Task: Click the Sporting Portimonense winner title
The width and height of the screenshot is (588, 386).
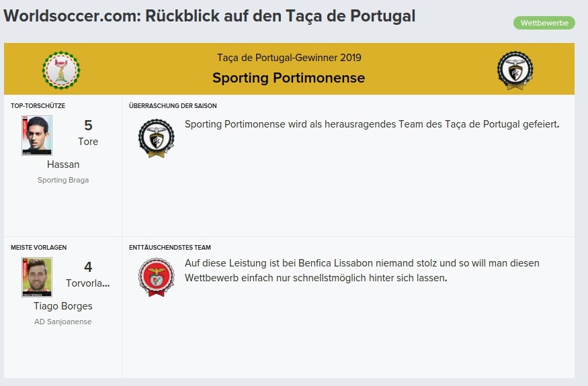Action: [x=288, y=78]
